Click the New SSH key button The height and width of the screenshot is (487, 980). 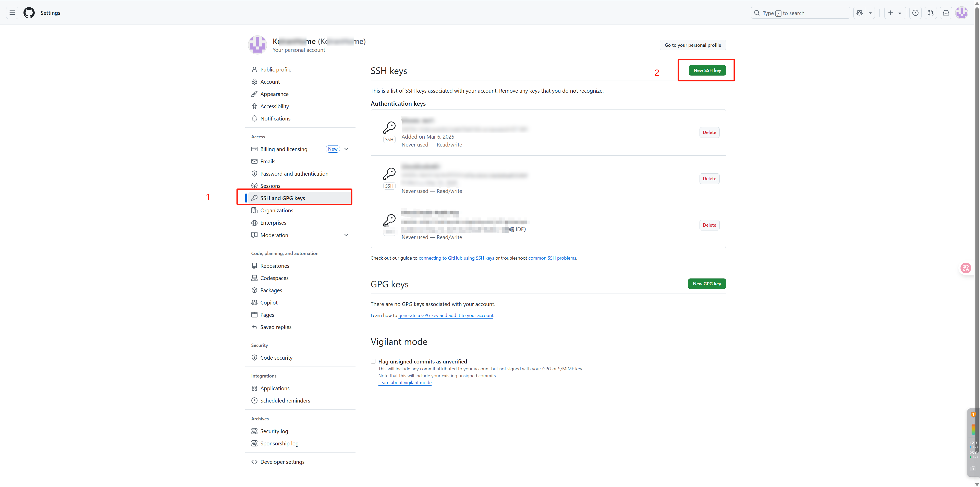[x=707, y=70]
